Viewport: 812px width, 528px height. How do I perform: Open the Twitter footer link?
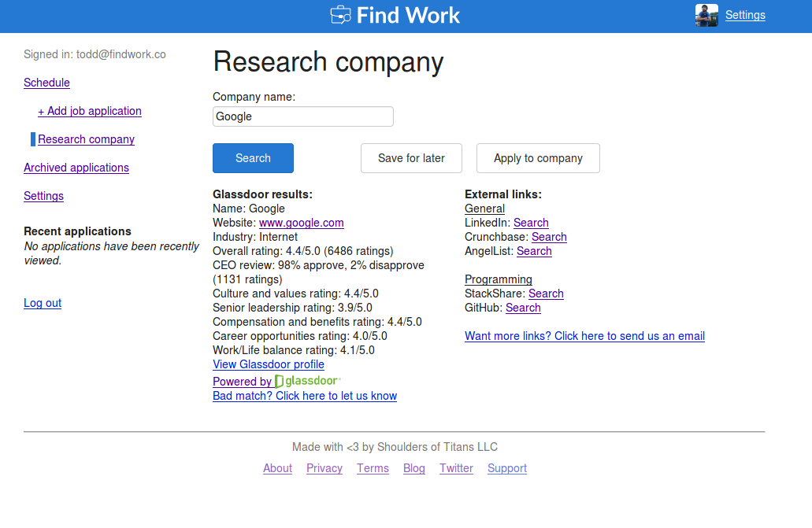click(x=456, y=468)
